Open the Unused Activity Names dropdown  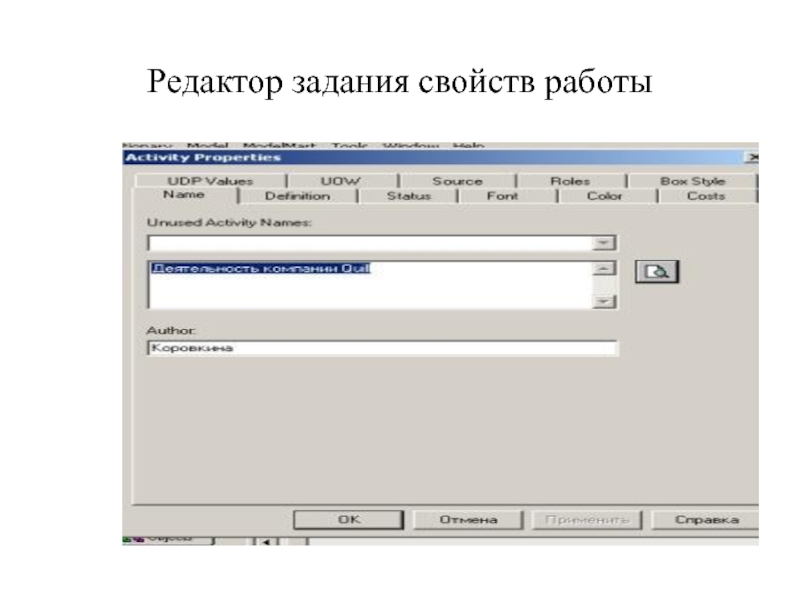603,243
